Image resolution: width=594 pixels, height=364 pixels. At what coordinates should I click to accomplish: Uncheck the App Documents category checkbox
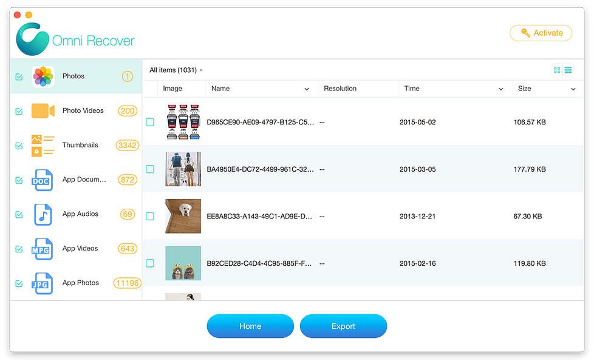pos(19,180)
